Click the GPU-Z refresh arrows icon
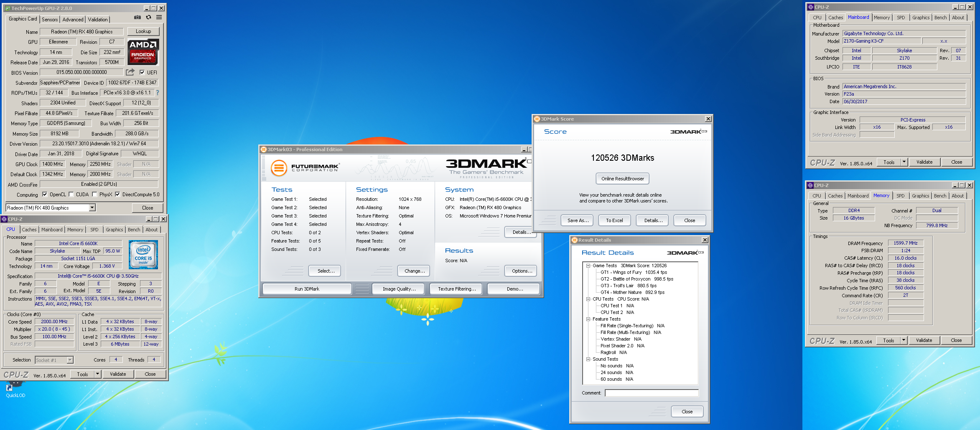The image size is (980, 430). [148, 18]
